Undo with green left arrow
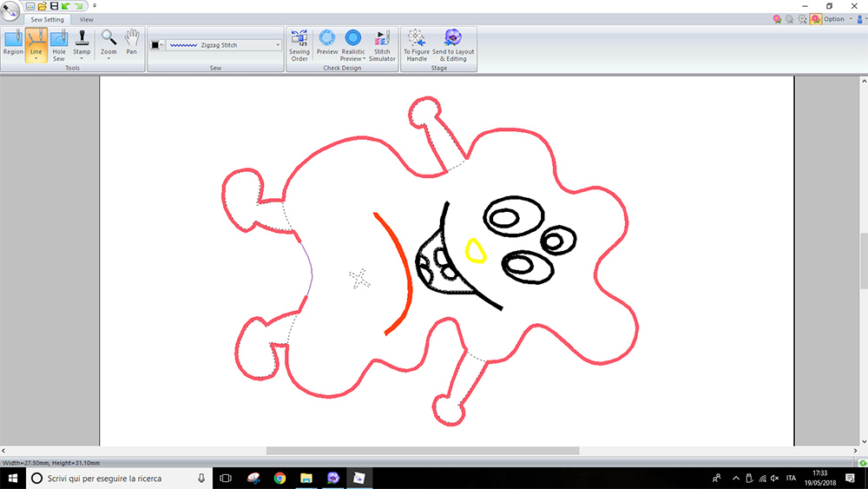 pyautogui.click(x=66, y=6)
